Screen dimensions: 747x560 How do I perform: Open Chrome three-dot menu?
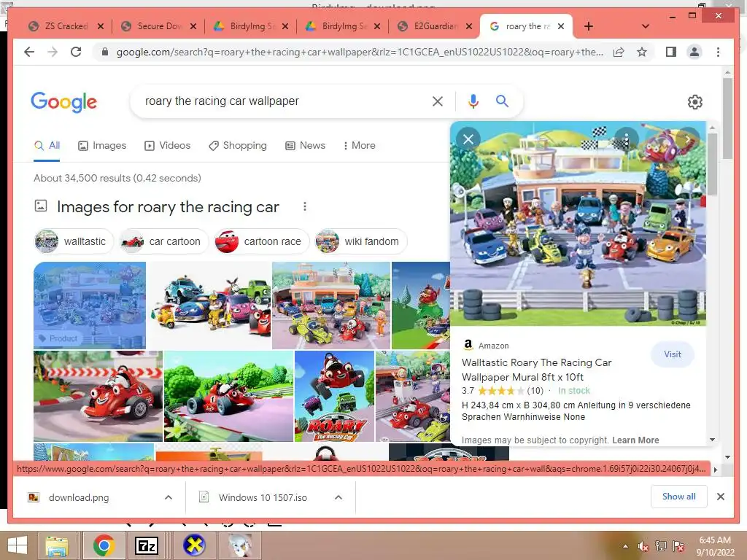tap(718, 52)
